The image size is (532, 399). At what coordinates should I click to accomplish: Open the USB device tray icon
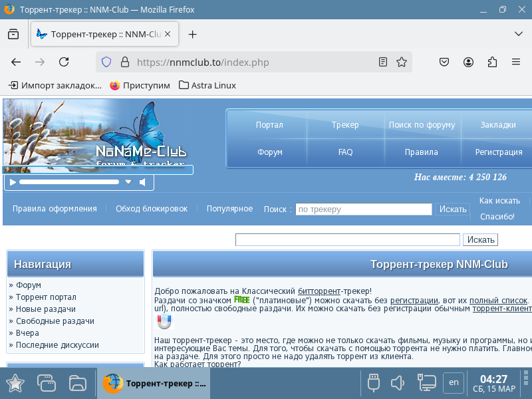[373, 383]
